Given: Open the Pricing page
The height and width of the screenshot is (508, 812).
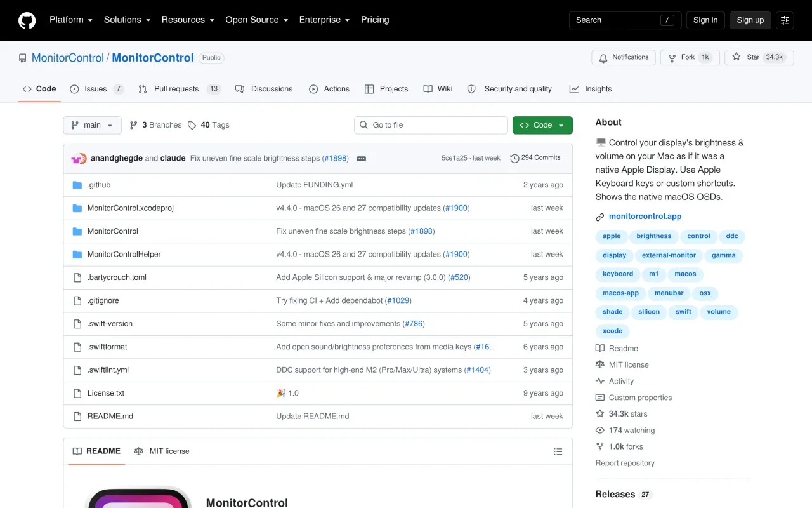Looking at the screenshot, I should (375, 20).
